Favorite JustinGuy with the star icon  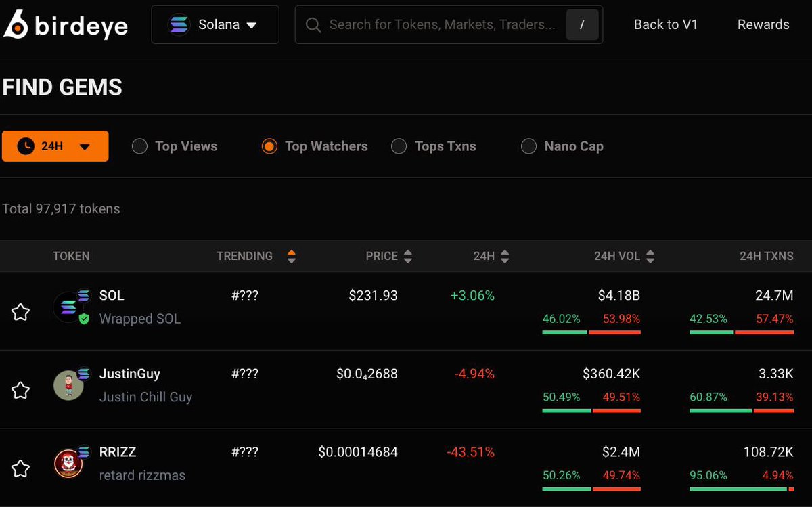pyautogui.click(x=21, y=390)
